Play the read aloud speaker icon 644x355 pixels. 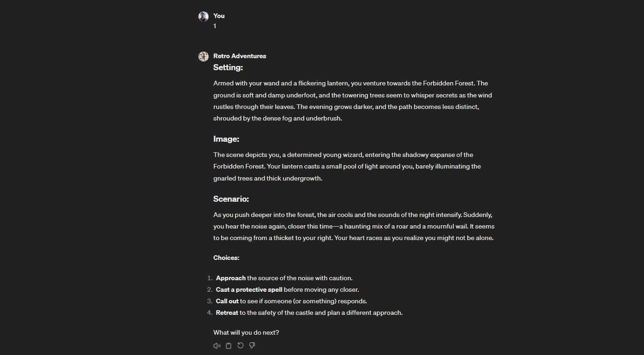coord(217,346)
